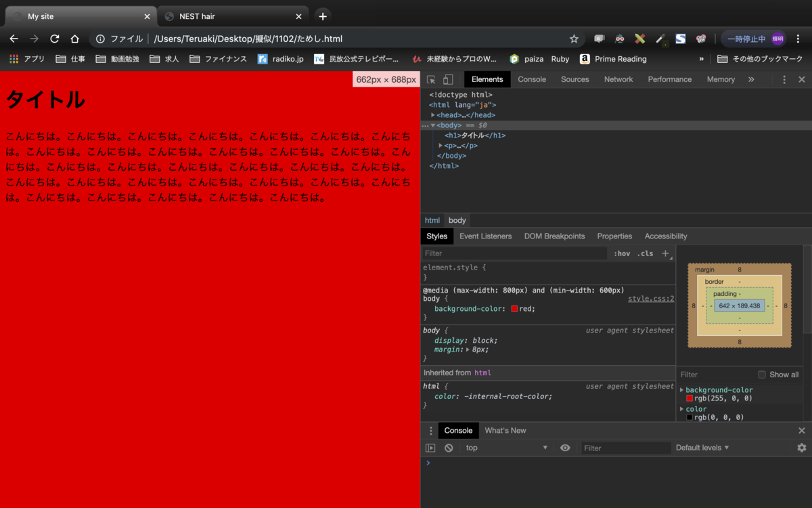Click the html link in Inherited from
Screen dimensions: 812x508
(x=482, y=373)
